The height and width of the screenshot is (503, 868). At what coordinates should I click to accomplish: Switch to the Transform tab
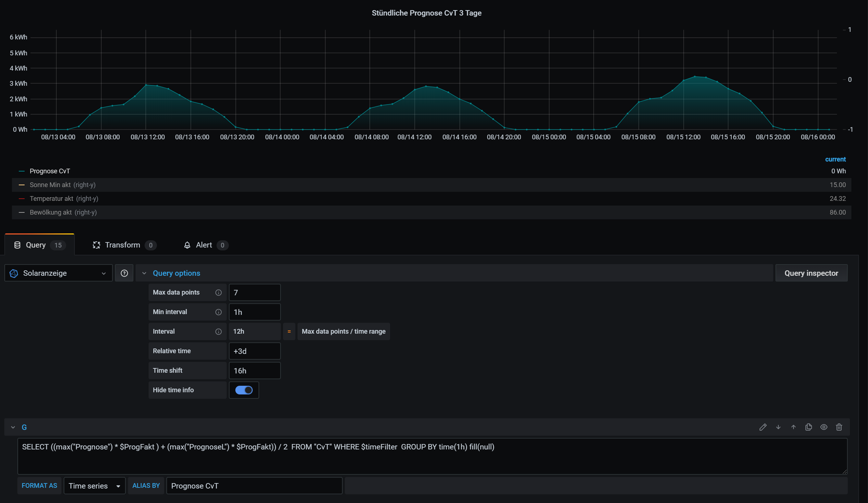pos(123,245)
